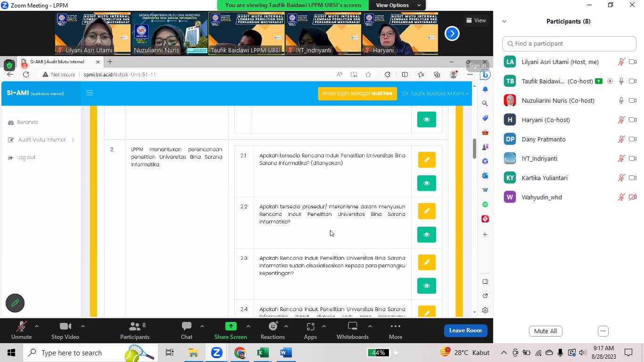Open the View Options dropdown

click(x=398, y=5)
